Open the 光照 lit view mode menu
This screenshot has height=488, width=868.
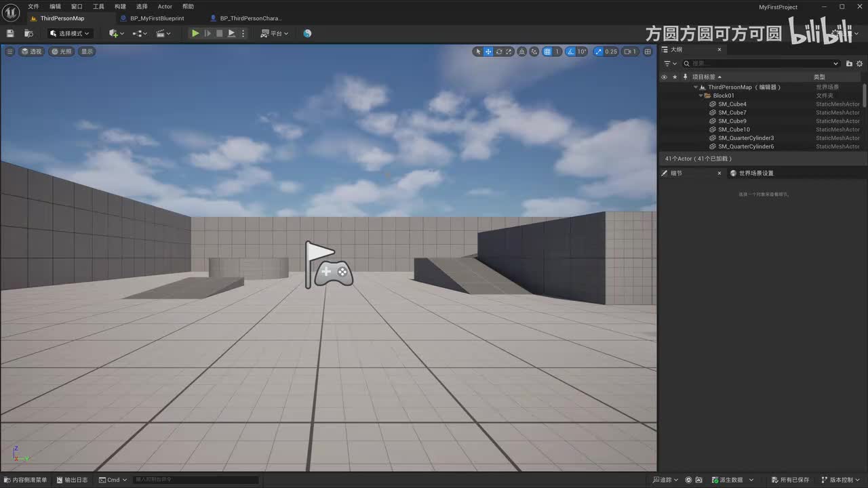[62, 52]
